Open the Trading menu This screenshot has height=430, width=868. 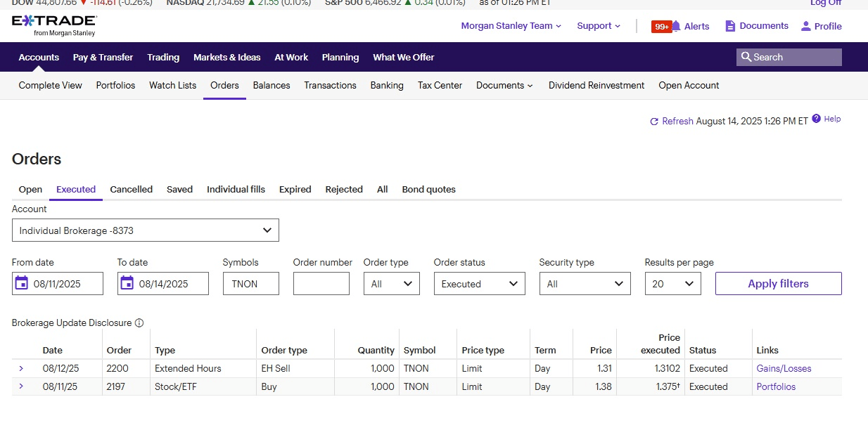pyautogui.click(x=163, y=58)
